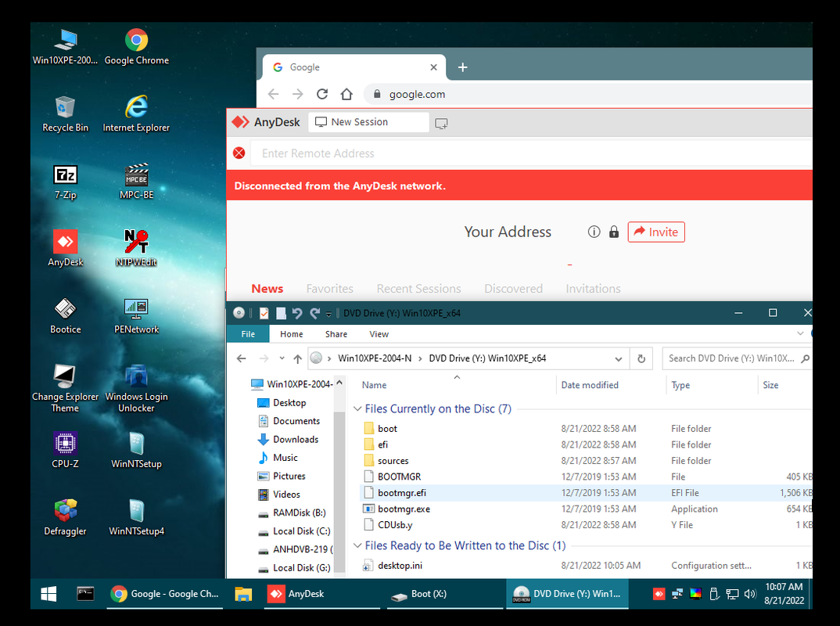Open Explorer recent locations dropdown
This screenshot has height=626, width=840.
282,358
